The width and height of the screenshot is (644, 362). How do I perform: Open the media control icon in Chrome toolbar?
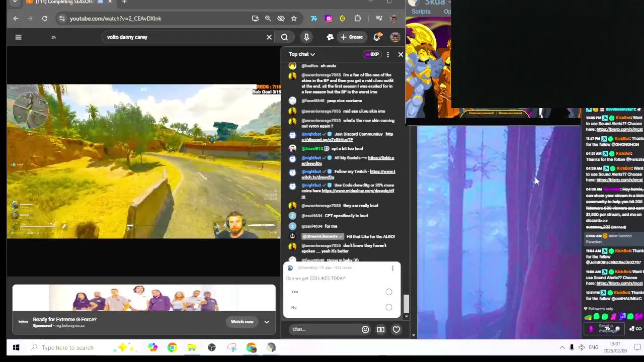pos(379,19)
